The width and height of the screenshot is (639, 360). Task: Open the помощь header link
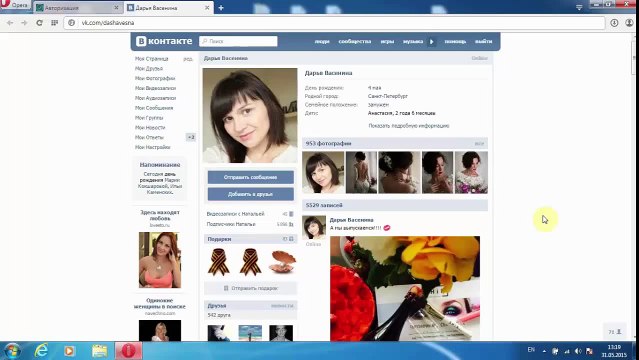point(455,41)
